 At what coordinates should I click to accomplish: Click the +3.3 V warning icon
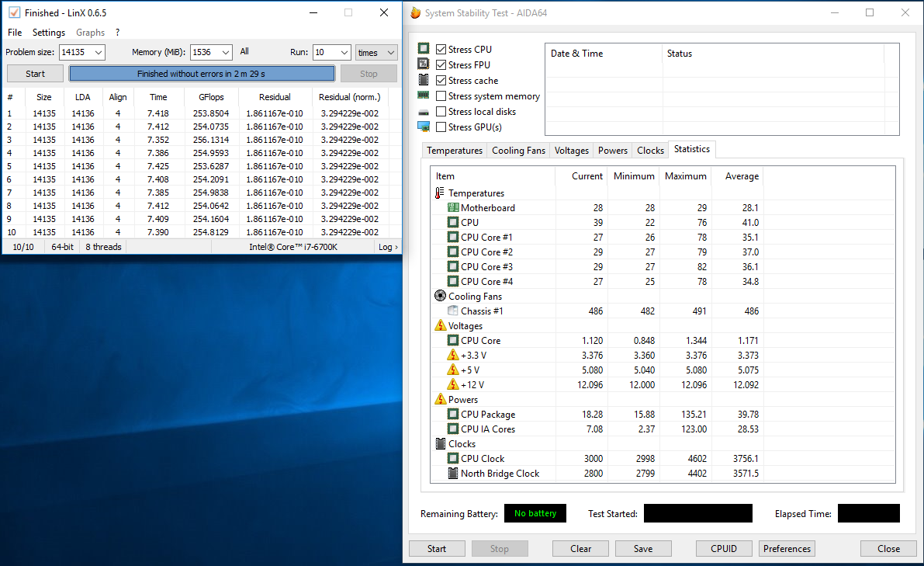[452, 355]
